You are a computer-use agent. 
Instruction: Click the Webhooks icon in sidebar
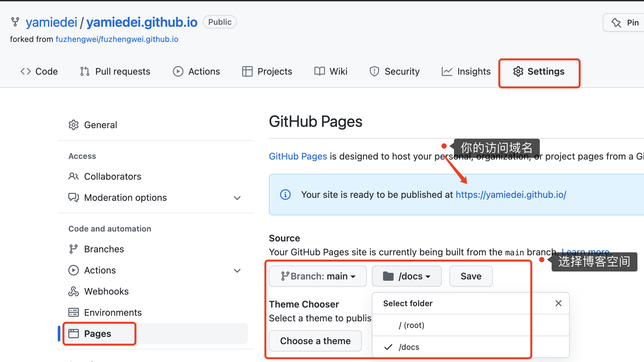point(74,291)
